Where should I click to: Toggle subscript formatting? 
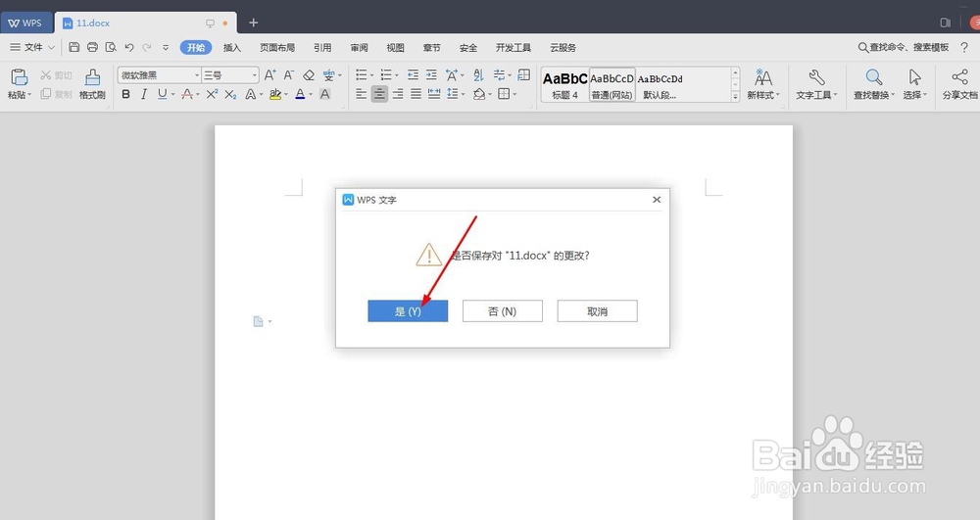click(230, 94)
